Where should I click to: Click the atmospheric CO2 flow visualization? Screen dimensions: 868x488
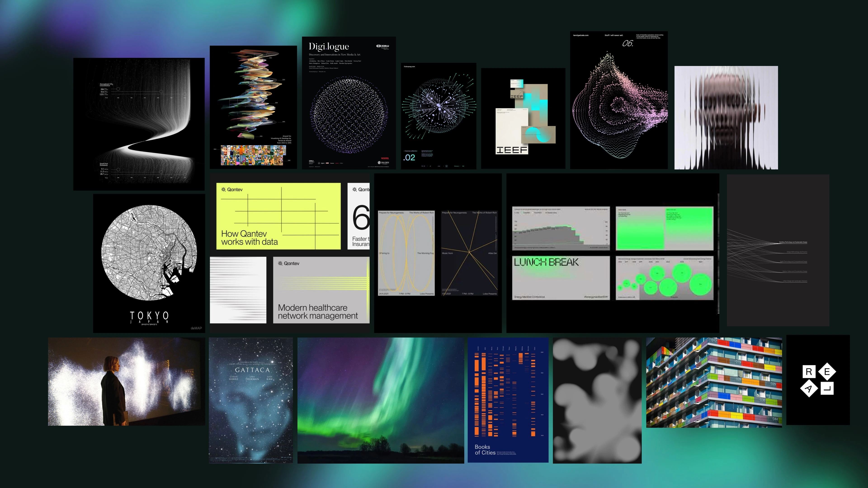click(x=139, y=124)
